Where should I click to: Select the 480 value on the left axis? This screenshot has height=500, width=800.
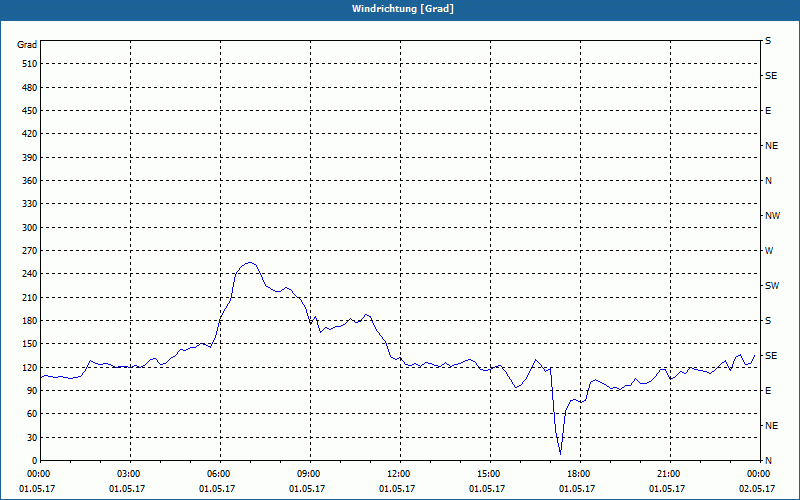coord(30,87)
